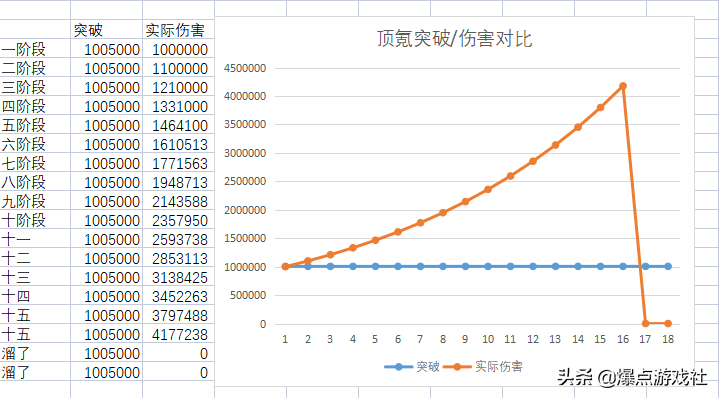Viewport: 719px width, 398px height.
Task: Click the 2500000 y-axis label
Action: 245,181
